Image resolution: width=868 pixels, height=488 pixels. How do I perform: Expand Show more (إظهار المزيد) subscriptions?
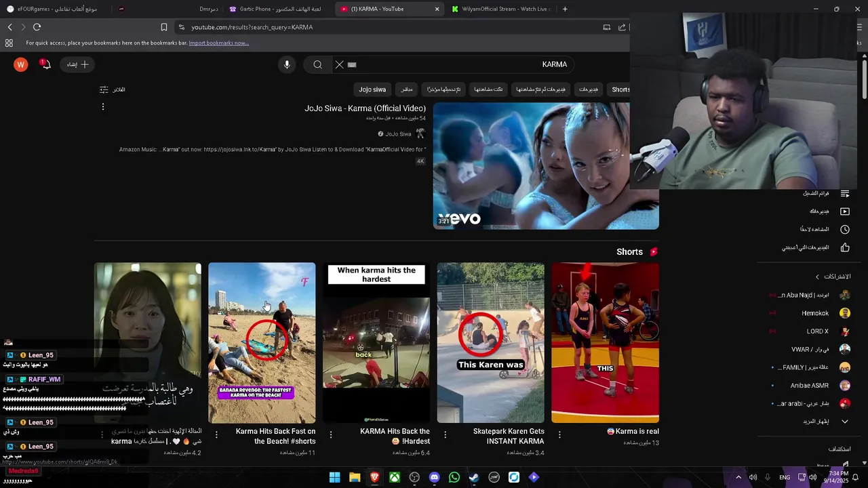(824, 422)
